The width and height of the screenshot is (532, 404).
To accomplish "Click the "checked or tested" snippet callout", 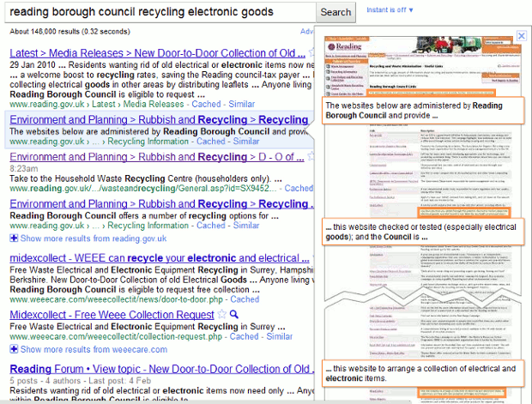I will [x=423, y=232].
